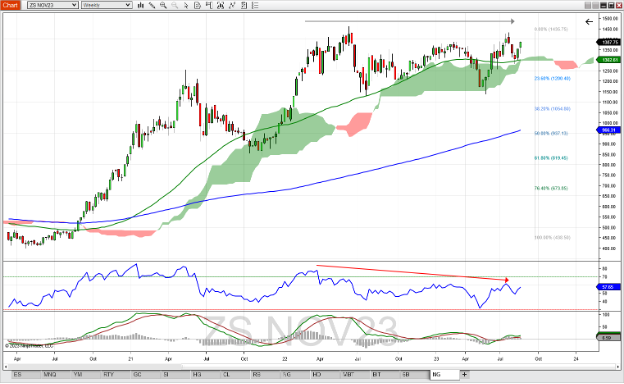The height and width of the screenshot is (384, 624).
Task: Click the 50.00% Fibonacci level label
Action: point(551,133)
